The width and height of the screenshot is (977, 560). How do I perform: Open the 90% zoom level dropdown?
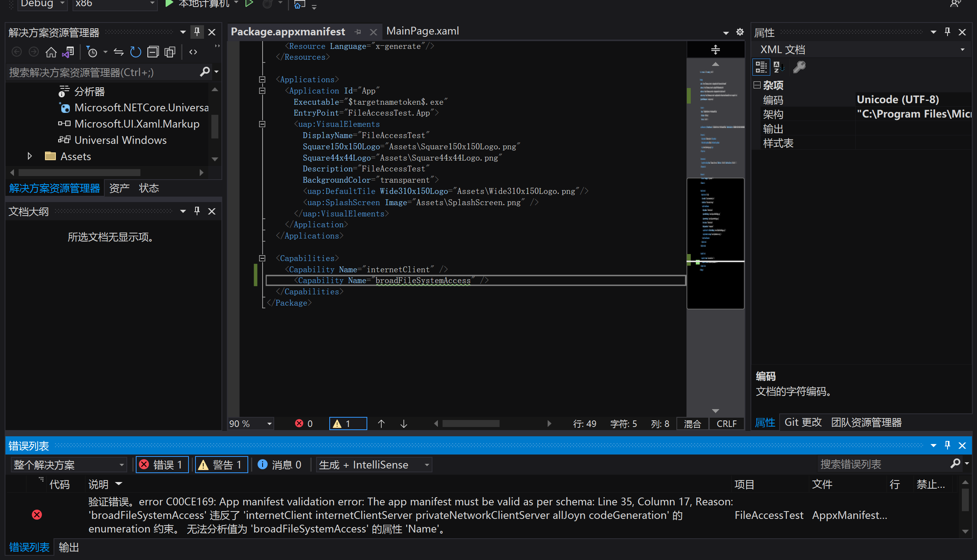251,423
